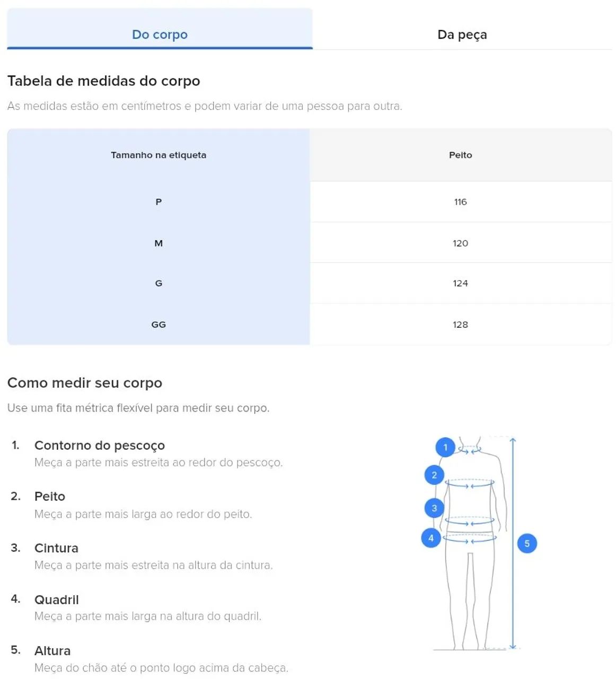The height and width of the screenshot is (679, 616).
Task: Click the Quadril instruction heading
Action: click(57, 599)
